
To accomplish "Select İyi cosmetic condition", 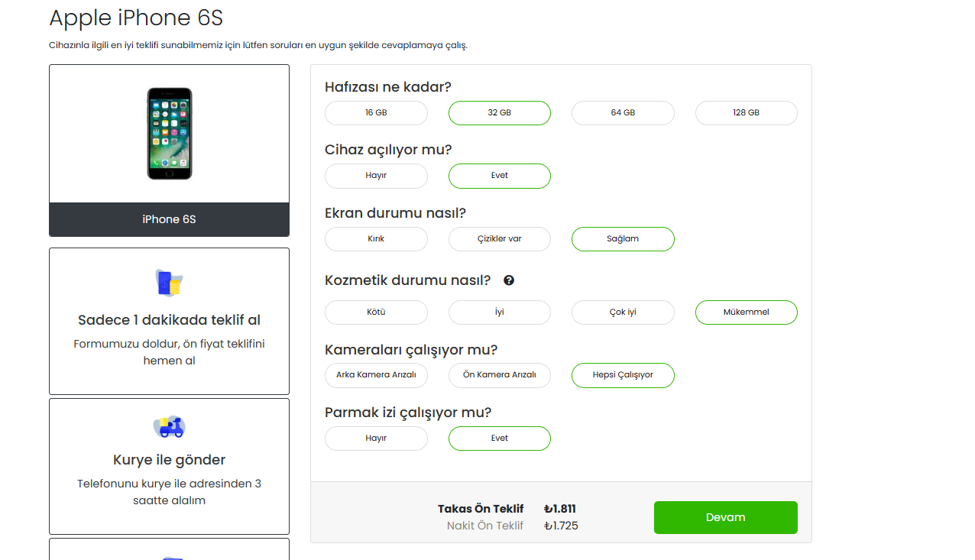I will [x=499, y=312].
